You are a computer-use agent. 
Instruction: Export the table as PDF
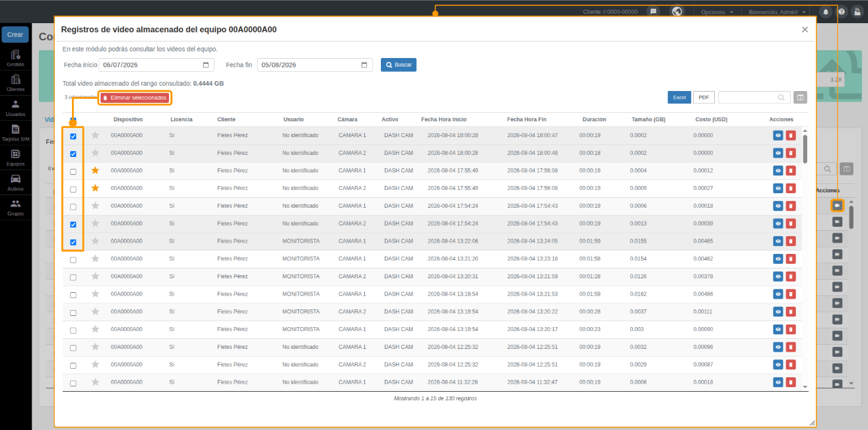704,98
